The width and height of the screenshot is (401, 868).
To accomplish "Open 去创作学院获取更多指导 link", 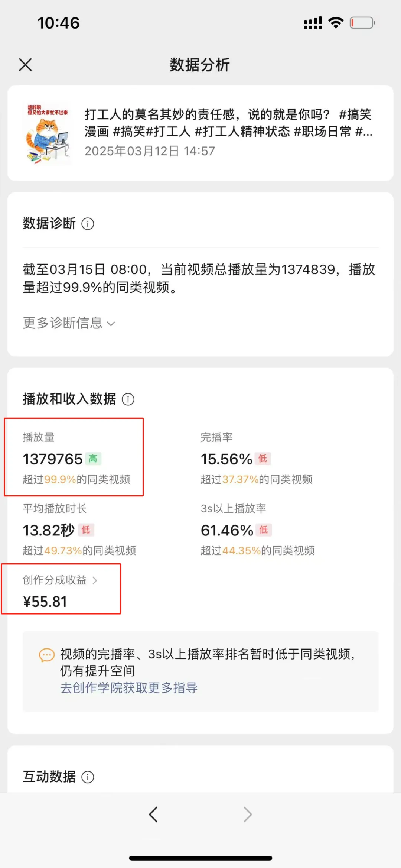I will pos(129,688).
